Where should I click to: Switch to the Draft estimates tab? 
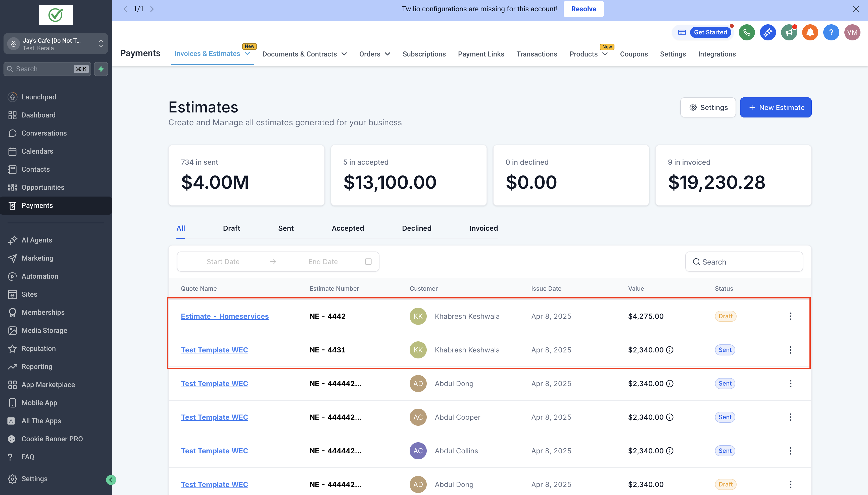pos(231,228)
